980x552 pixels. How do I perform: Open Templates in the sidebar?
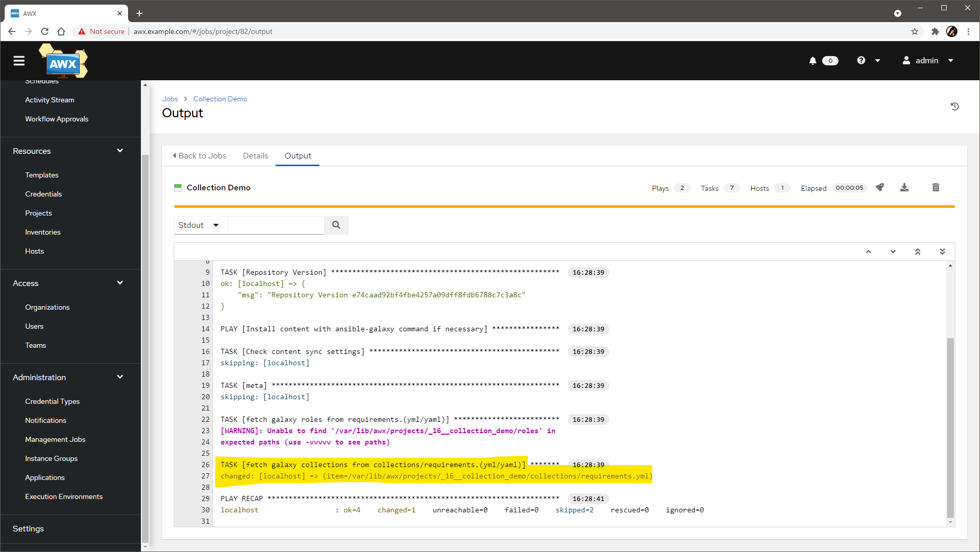[x=42, y=175]
